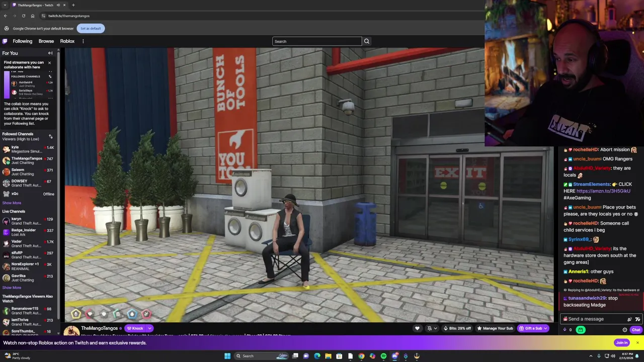This screenshot has width=644, height=362.
Task: Open the Browse tab
Action: point(46,41)
